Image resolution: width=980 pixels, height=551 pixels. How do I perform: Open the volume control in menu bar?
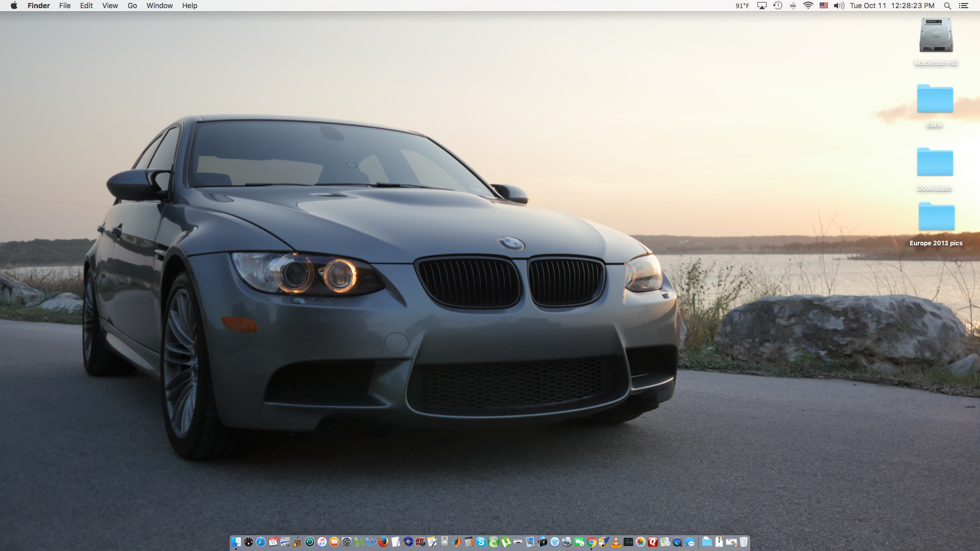[839, 6]
